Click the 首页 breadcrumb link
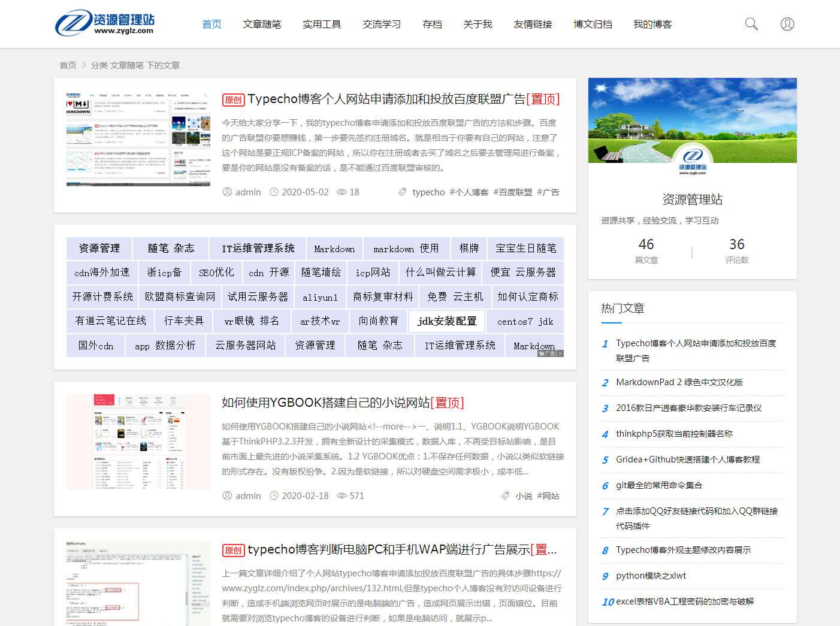Viewport: 840px width, 626px height. tap(68, 65)
